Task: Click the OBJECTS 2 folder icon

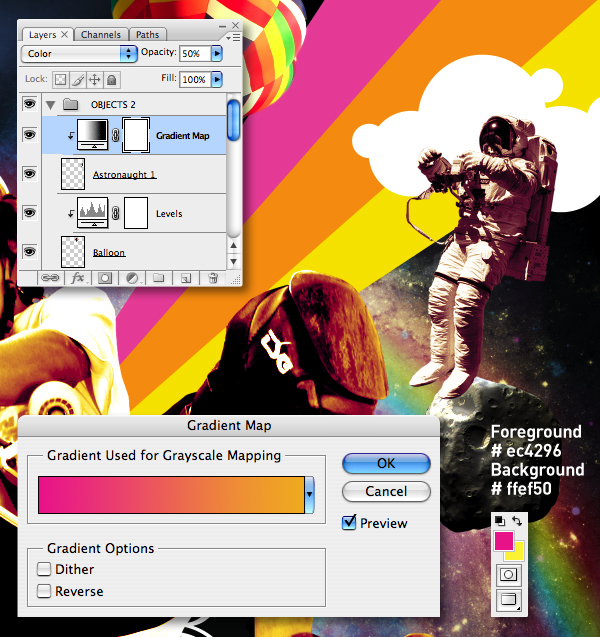Action: [x=71, y=104]
